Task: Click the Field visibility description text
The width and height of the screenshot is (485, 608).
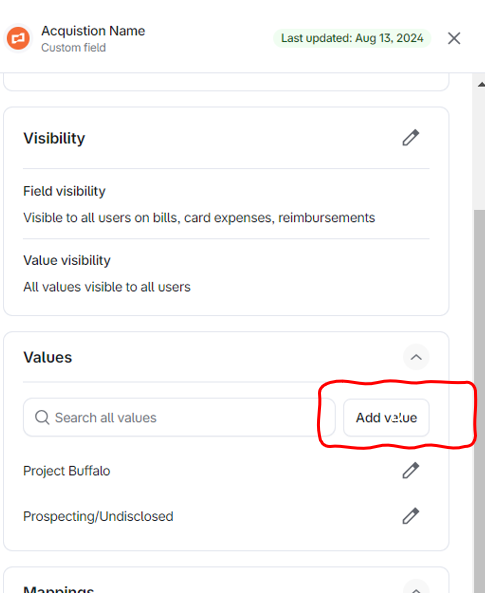Action: click(199, 218)
